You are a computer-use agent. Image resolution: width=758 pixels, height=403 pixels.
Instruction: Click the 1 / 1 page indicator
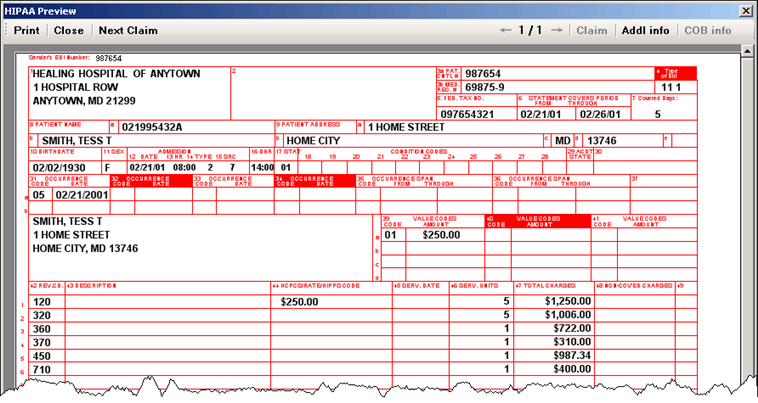pos(530,31)
